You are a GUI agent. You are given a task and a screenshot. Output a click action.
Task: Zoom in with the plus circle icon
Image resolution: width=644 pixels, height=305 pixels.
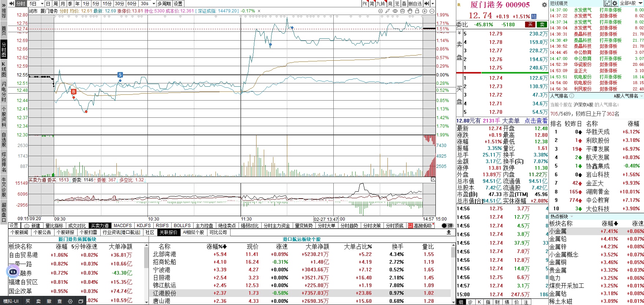point(424,11)
